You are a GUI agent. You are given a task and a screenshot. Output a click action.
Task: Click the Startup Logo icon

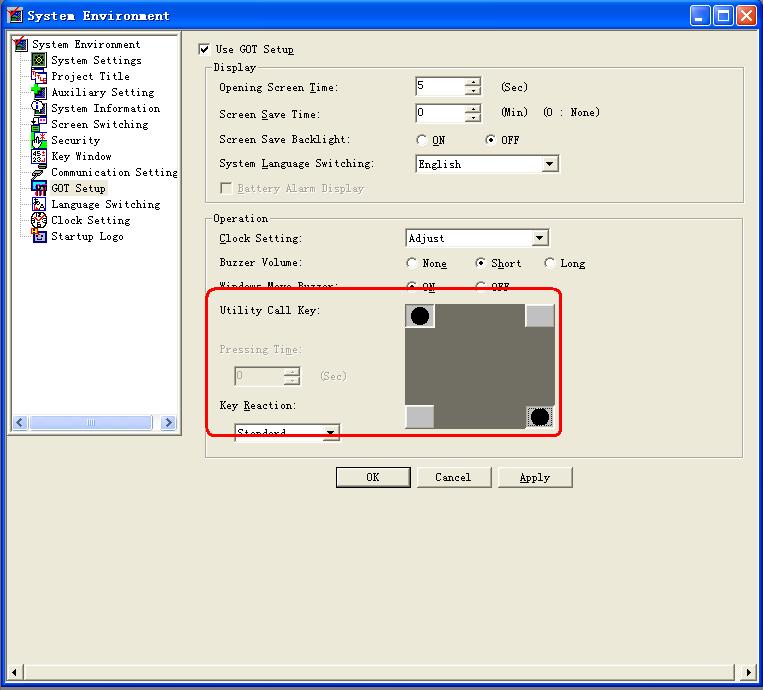click(39, 236)
